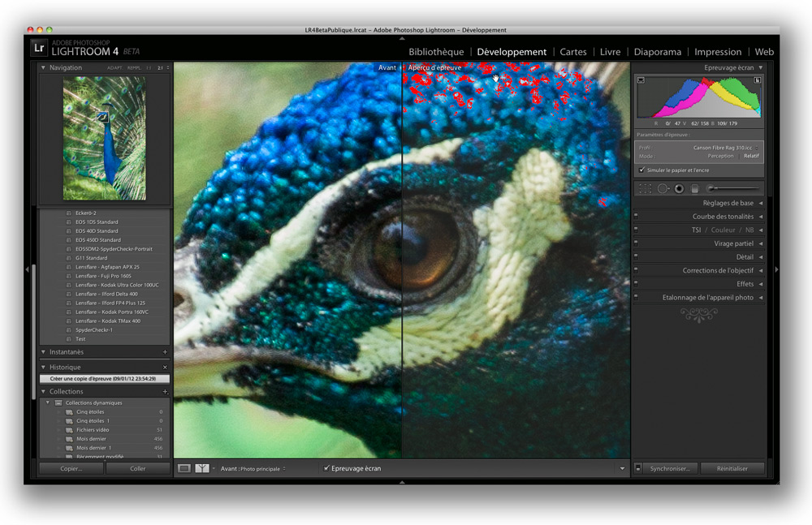Add a new snapshot in Instantanés
Viewport: 812px width, 525px height.
[165, 352]
